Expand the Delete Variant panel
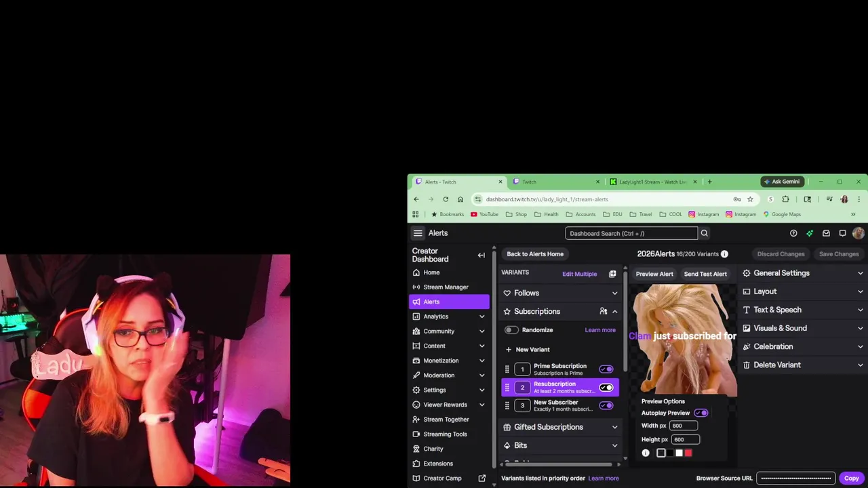Image resolution: width=868 pixels, height=488 pixels. point(803,365)
